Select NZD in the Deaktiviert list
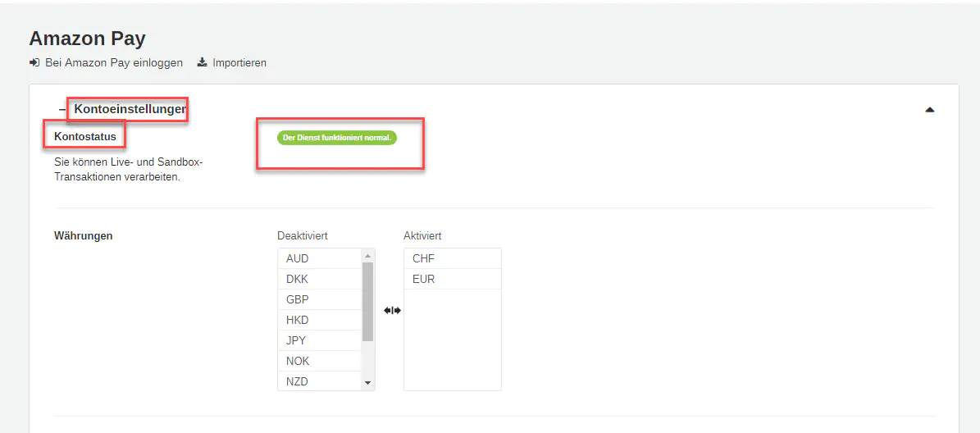This screenshot has height=433, width=980. tap(319, 381)
